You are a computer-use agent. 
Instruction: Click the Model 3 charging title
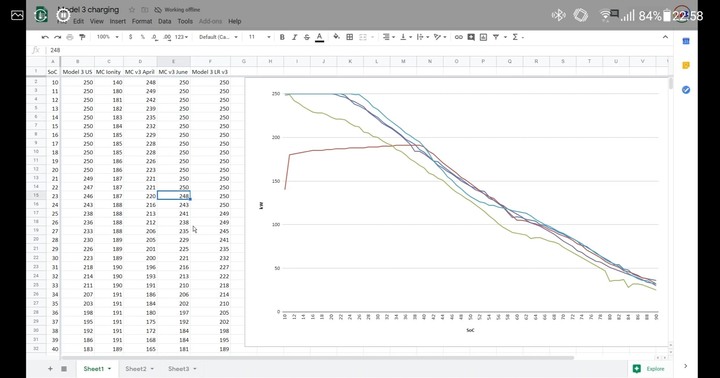point(88,10)
